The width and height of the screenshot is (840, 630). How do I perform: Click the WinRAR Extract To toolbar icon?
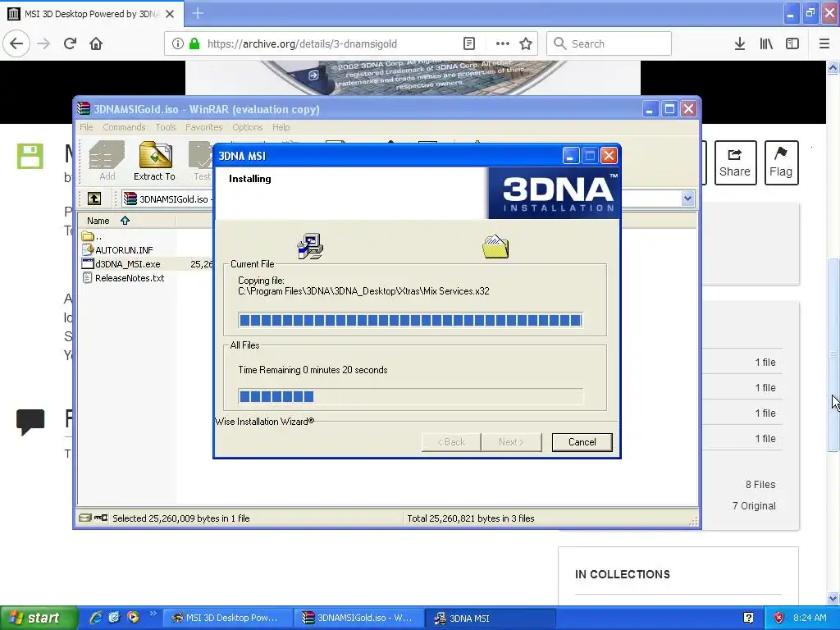(154, 161)
